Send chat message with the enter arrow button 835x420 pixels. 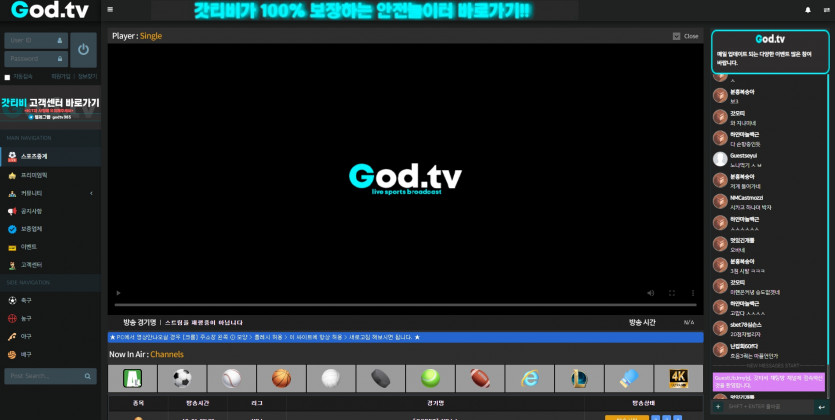click(822, 407)
